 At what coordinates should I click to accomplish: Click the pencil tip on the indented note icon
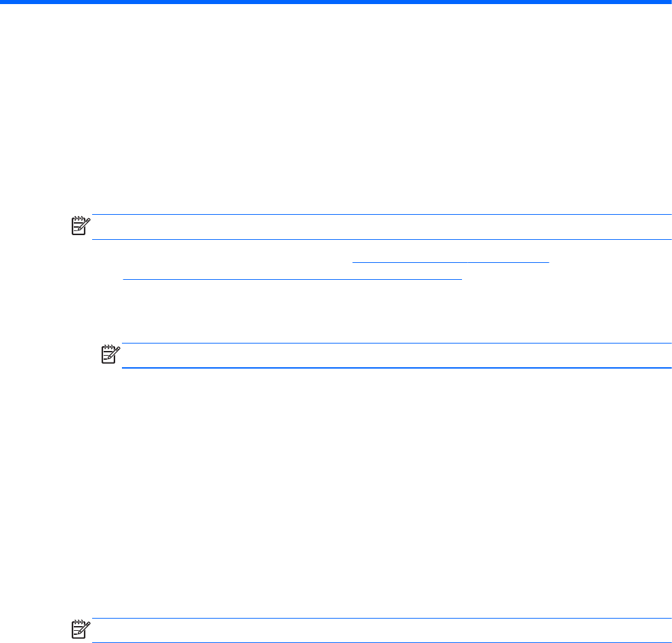pos(108,359)
